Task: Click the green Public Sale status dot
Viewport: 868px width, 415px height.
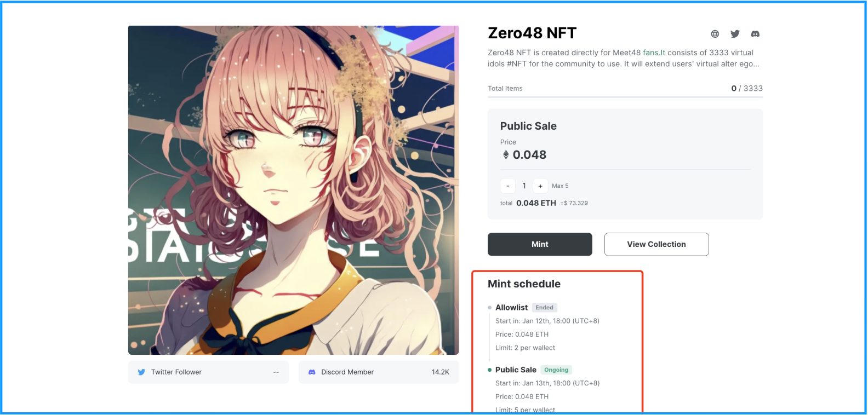Action: tap(489, 370)
